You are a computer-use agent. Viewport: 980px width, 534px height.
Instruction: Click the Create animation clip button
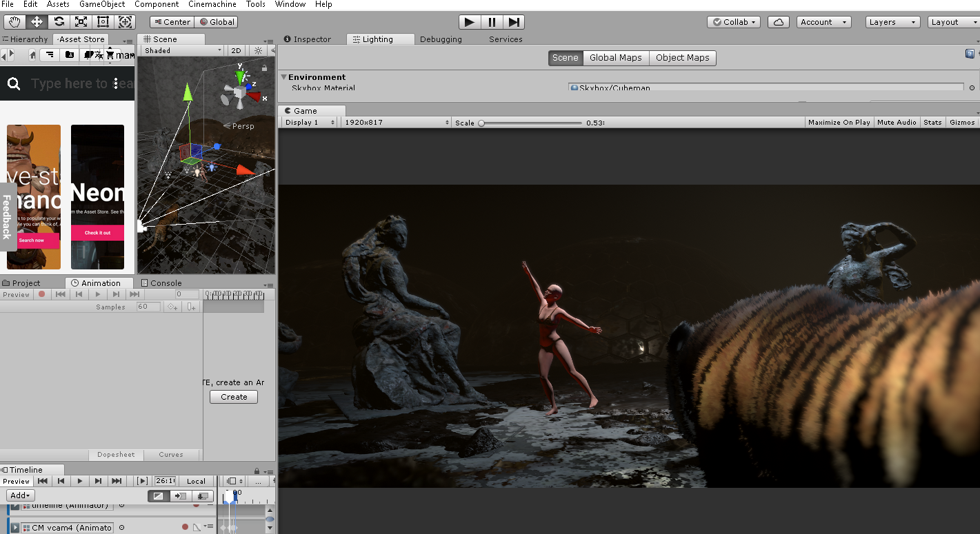[234, 397]
